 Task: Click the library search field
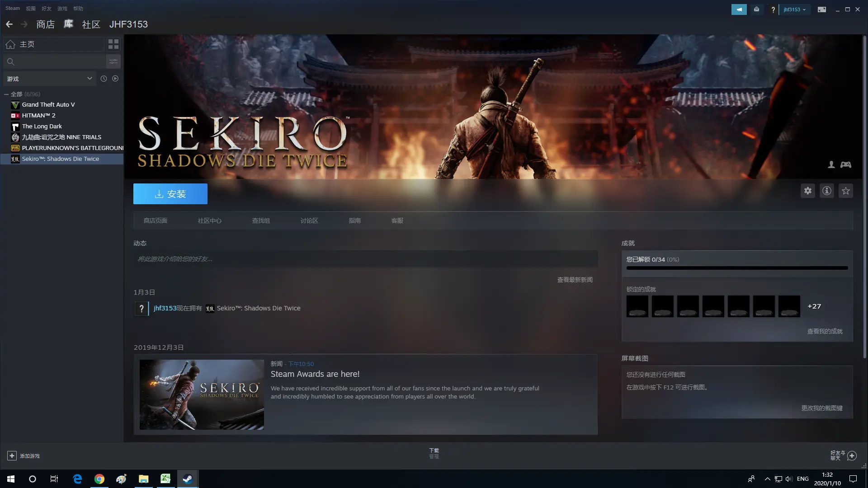(54, 61)
